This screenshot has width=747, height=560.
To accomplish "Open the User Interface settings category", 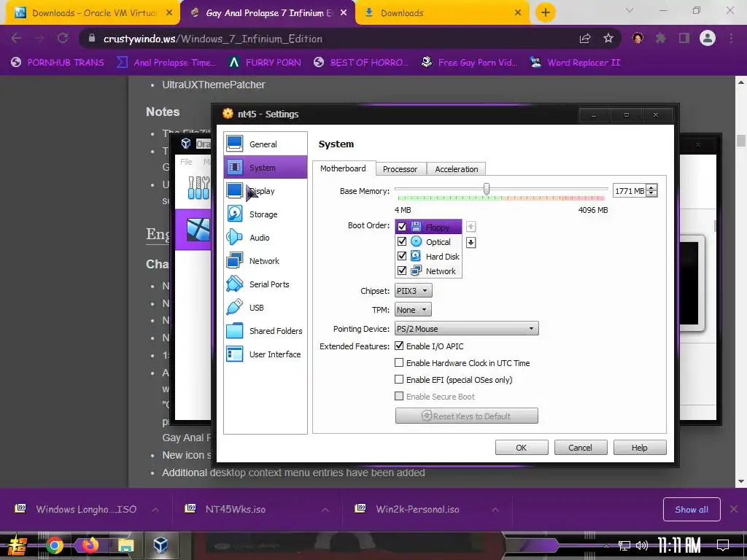I will click(x=266, y=354).
